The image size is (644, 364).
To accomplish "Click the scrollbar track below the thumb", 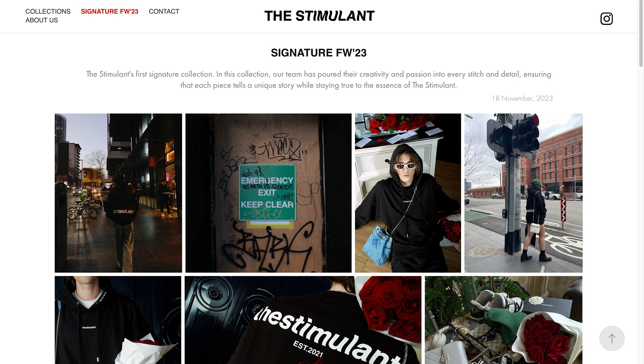I will [641, 215].
